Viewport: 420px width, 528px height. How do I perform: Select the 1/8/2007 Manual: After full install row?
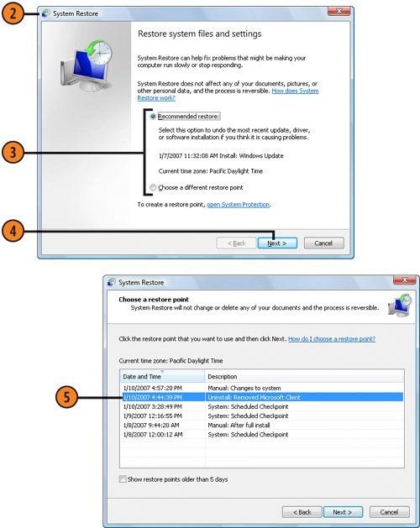coord(261,426)
